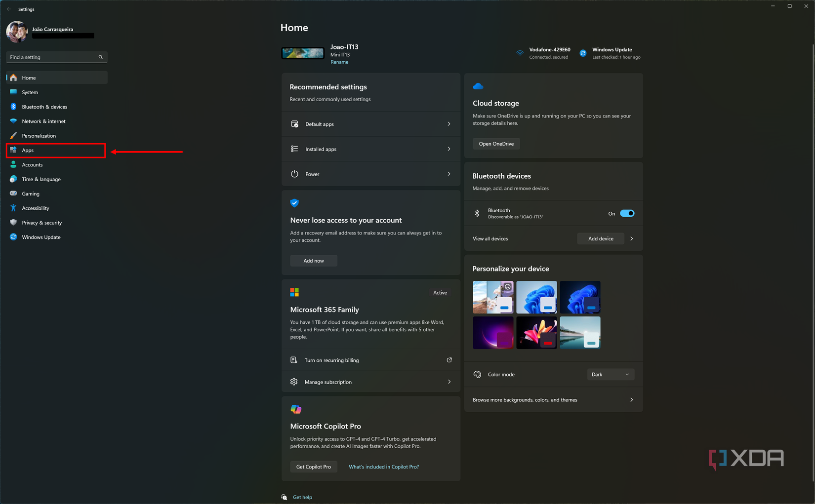
Task: Click the Home icon in sidebar
Action: 13,78
